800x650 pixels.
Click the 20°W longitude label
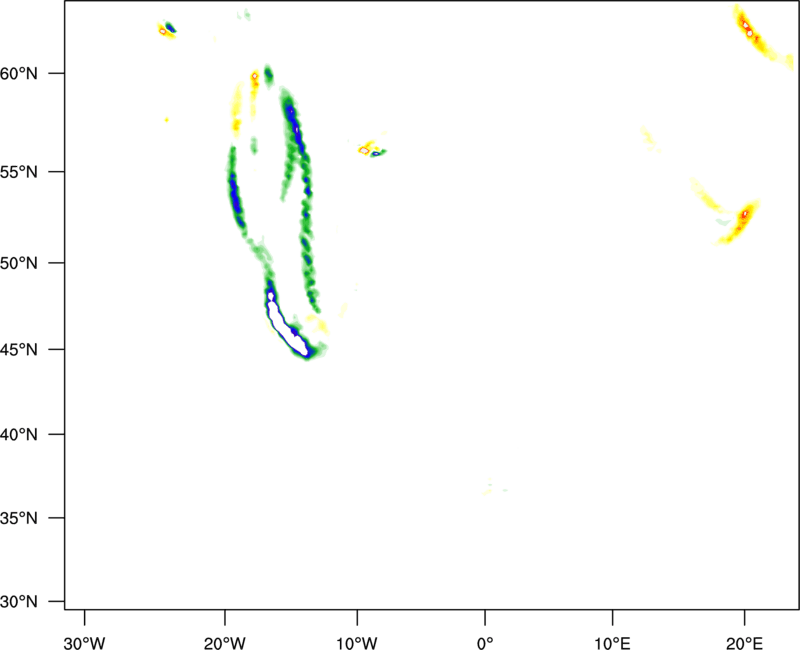click(224, 643)
